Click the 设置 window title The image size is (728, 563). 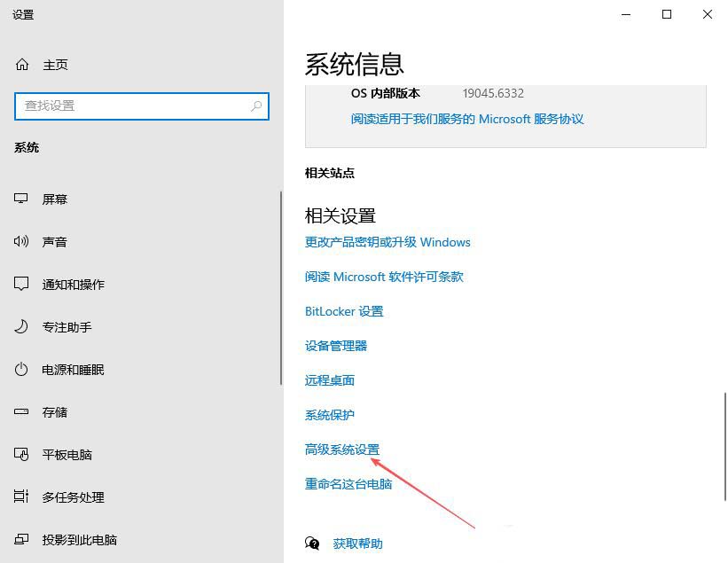point(23,15)
